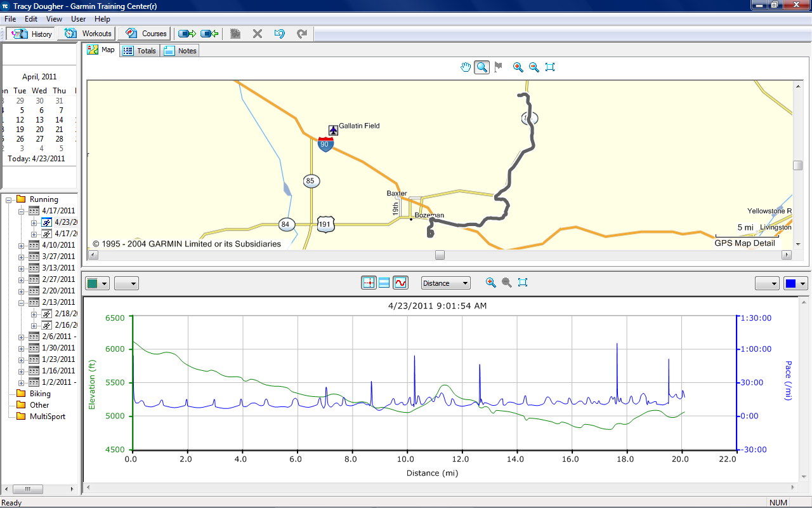Open the File menu
This screenshot has width=812, height=508.
[10, 19]
